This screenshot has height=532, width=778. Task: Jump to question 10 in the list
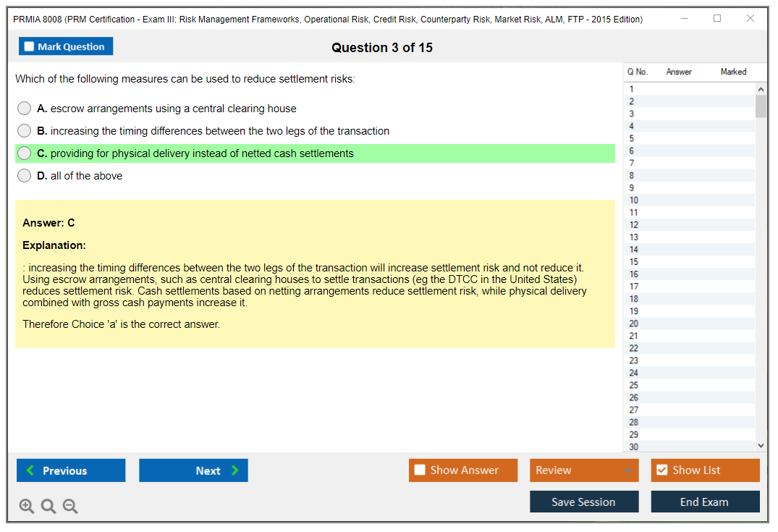634,200
